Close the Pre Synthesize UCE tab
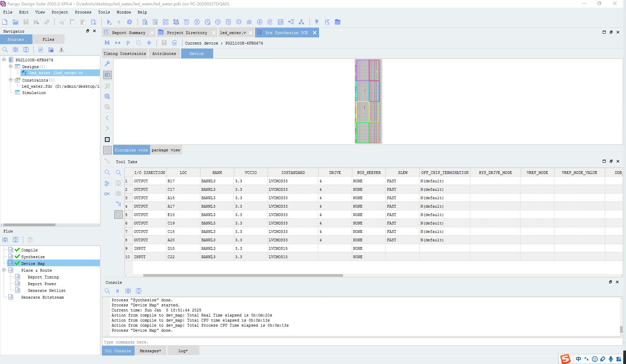The width and height of the screenshot is (626, 364). (x=315, y=33)
